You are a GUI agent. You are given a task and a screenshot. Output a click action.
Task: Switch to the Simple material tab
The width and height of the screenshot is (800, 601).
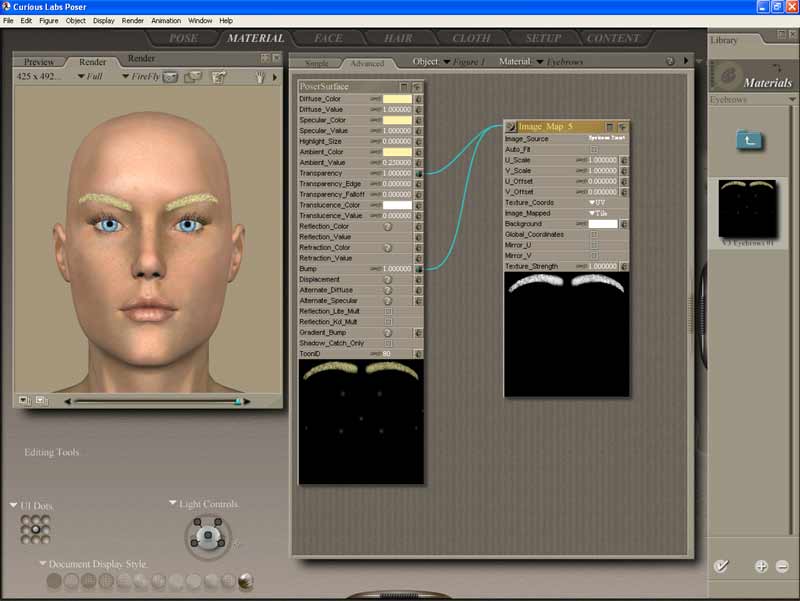click(x=316, y=63)
